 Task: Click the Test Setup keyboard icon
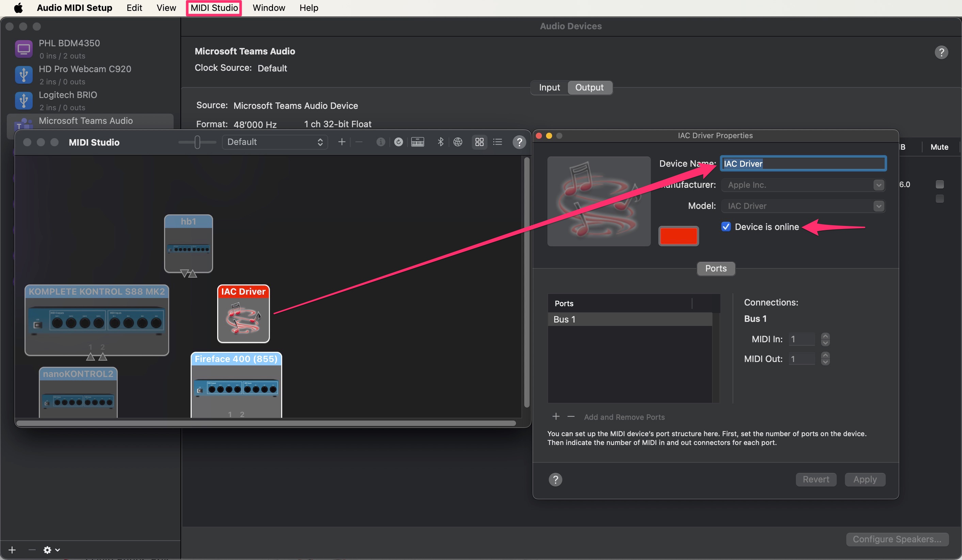pyautogui.click(x=417, y=142)
